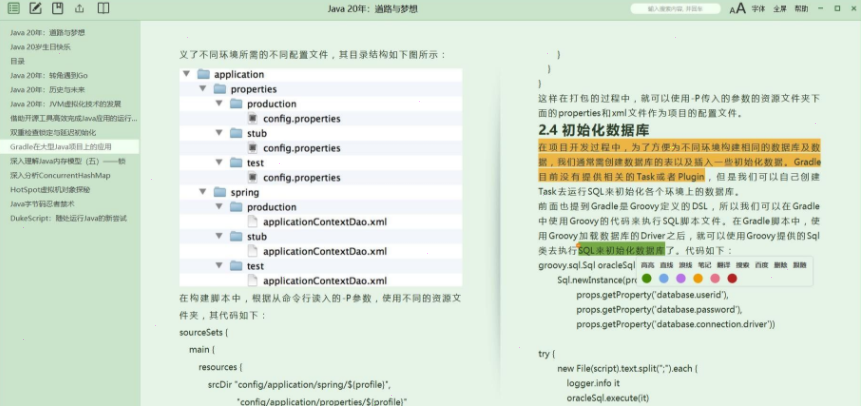The width and height of the screenshot is (861, 406).
Task: Click the share/export upload icon
Action: (79, 8)
